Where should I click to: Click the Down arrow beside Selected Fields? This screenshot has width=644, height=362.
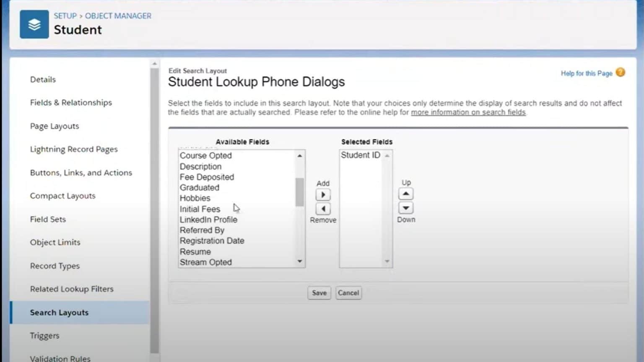(x=405, y=207)
